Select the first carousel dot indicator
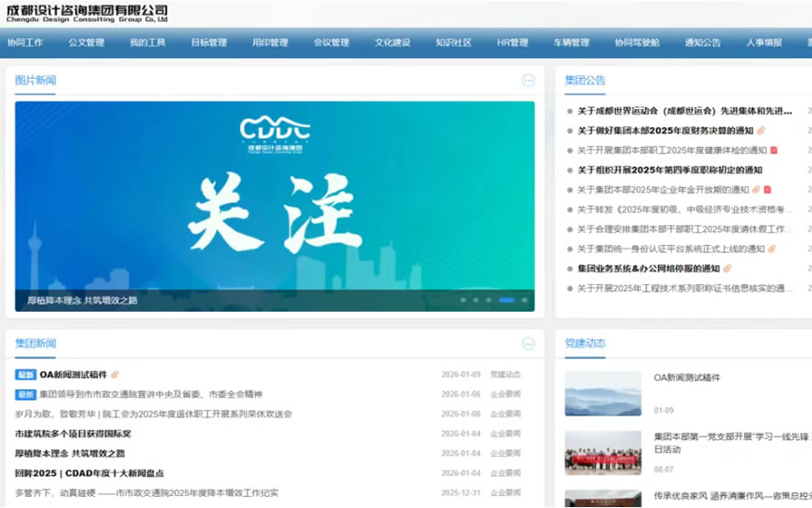The image size is (812, 508). click(x=463, y=300)
